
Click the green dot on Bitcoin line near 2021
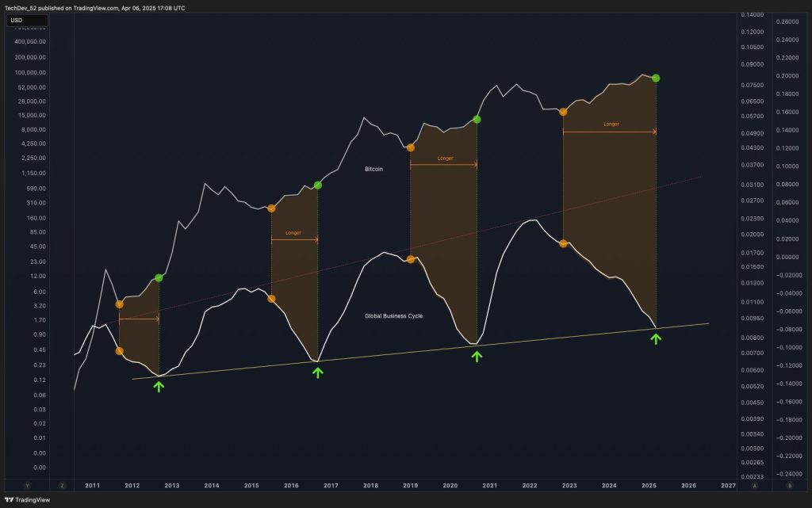tap(477, 120)
